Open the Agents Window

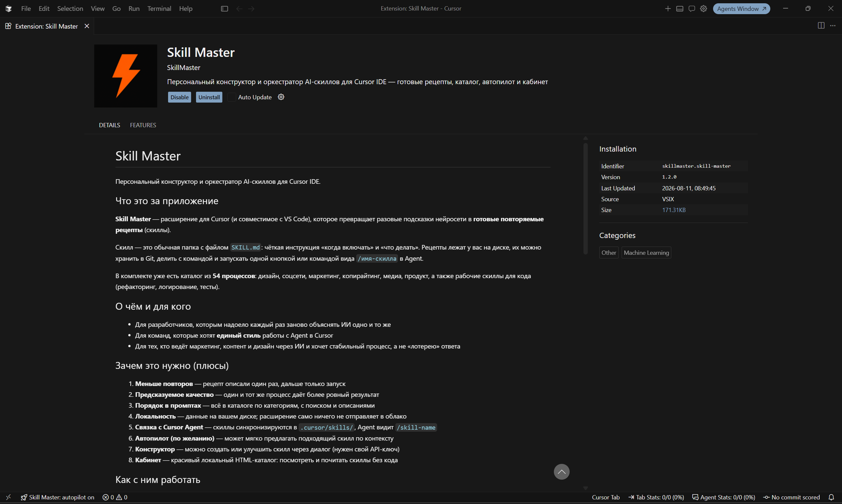tap(741, 9)
